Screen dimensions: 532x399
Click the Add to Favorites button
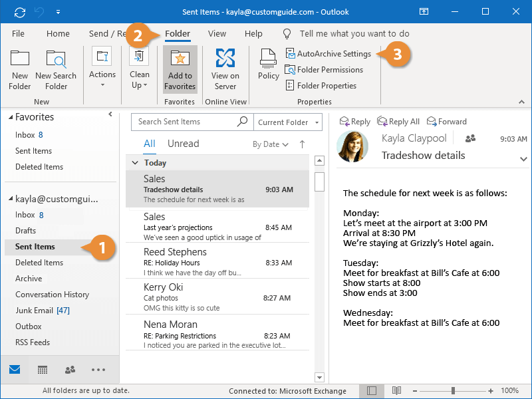pos(180,70)
